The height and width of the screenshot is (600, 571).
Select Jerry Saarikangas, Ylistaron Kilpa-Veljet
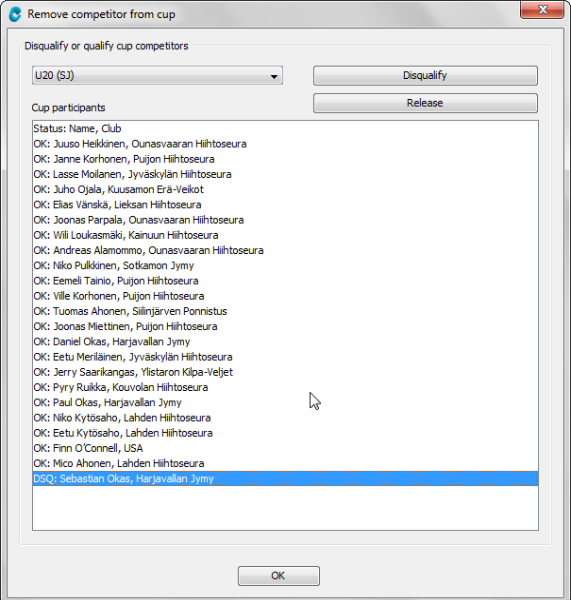pyautogui.click(x=285, y=372)
